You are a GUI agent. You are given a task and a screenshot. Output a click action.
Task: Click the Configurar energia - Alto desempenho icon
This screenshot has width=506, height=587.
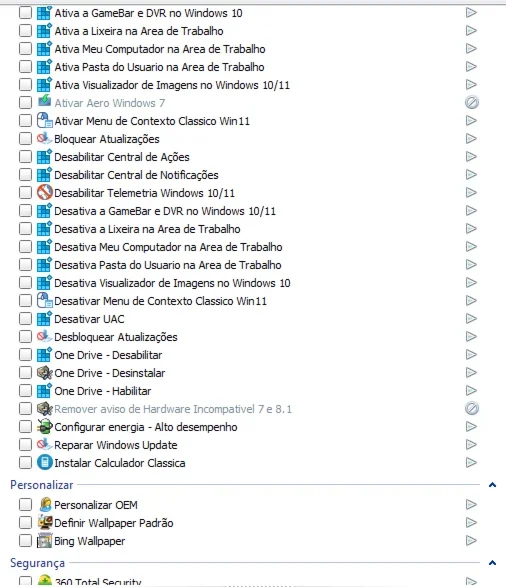click(44, 427)
